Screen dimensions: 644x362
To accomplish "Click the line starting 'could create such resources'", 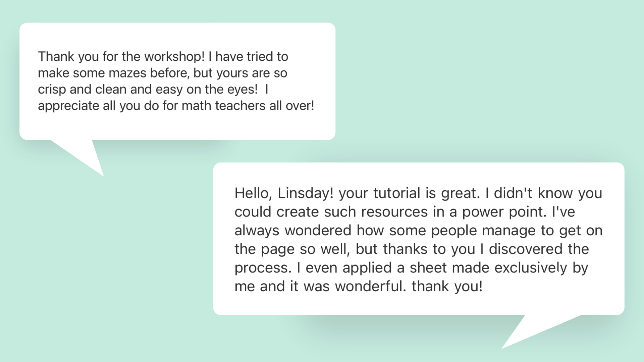I will (x=405, y=212).
